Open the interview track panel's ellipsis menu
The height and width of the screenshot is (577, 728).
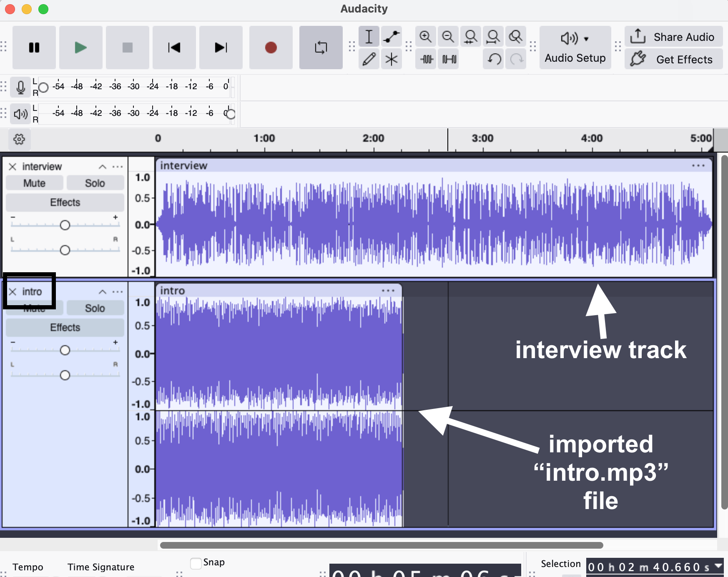pyautogui.click(x=118, y=167)
